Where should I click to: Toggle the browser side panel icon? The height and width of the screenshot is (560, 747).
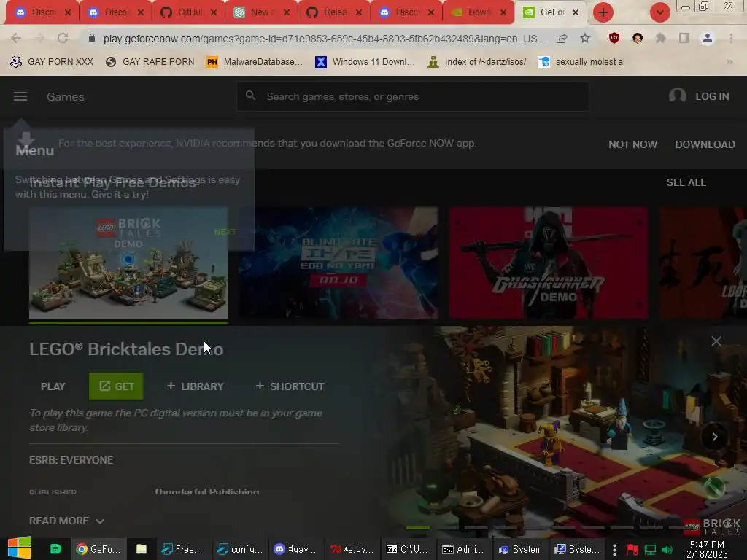(684, 38)
